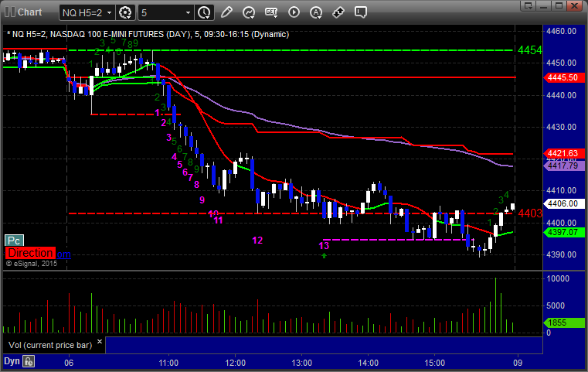Image resolution: width=588 pixels, height=372 pixels.
Task: Click the green 4454 level label
Action: [529, 50]
